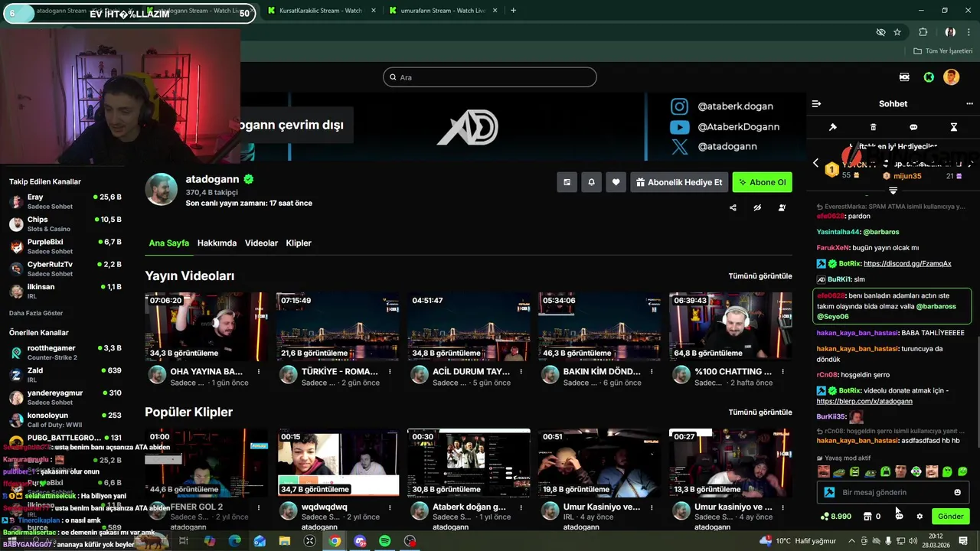Open video options for %100 CHATTING
This screenshot has height=551, width=980.
coord(782,371)
